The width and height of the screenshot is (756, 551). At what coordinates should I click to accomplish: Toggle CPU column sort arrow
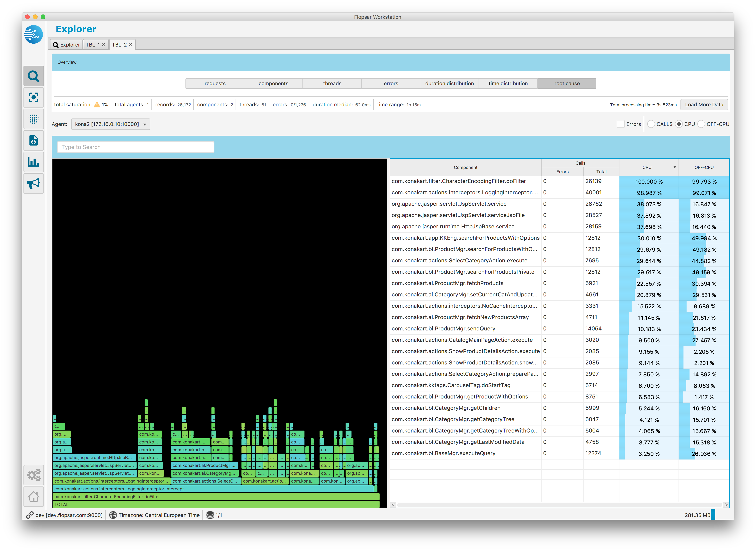(675, 167)
